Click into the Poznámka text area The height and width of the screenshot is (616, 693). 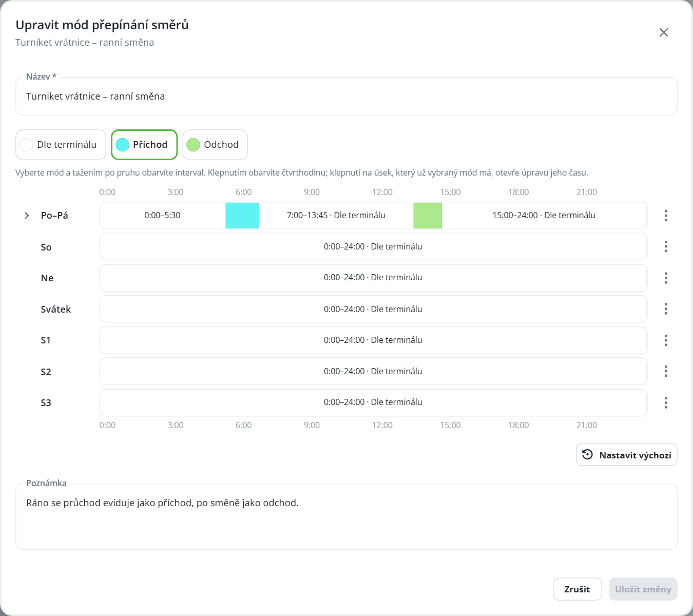point(346,517)
